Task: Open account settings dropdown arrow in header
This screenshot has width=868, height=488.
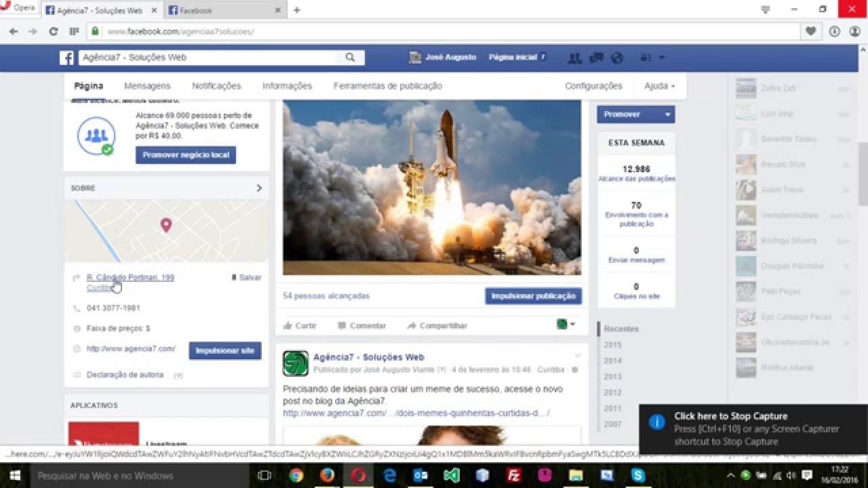Action: (662, 58)
